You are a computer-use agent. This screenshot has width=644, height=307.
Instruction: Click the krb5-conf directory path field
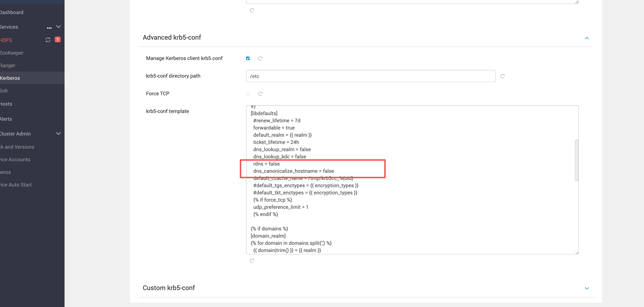click(370, 76)
